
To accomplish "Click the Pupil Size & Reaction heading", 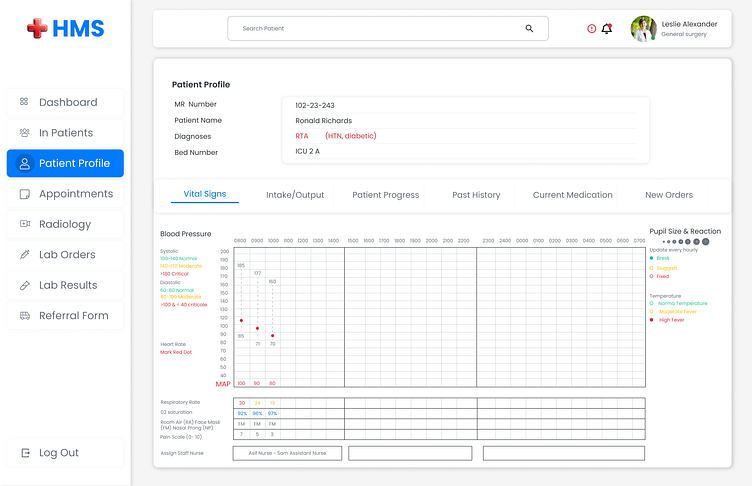I will [x=685, y=231].
